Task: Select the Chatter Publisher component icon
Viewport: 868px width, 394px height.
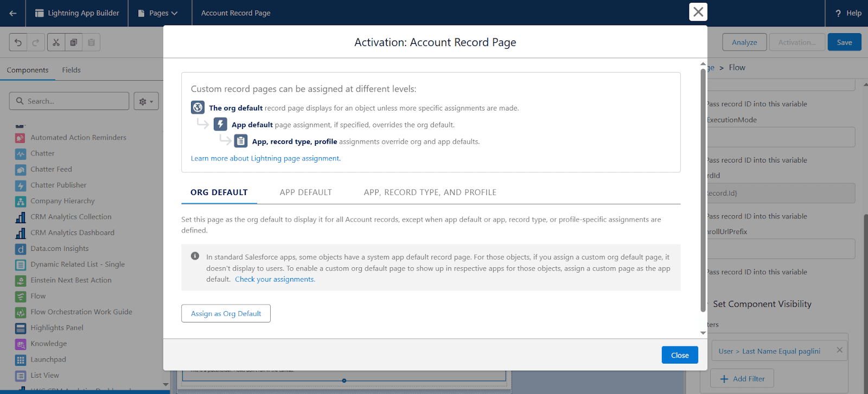Action: pos(21,185)
